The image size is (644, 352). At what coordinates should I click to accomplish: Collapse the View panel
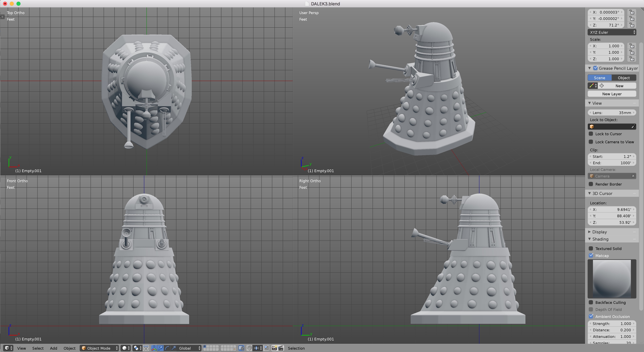tap(590, 103)
